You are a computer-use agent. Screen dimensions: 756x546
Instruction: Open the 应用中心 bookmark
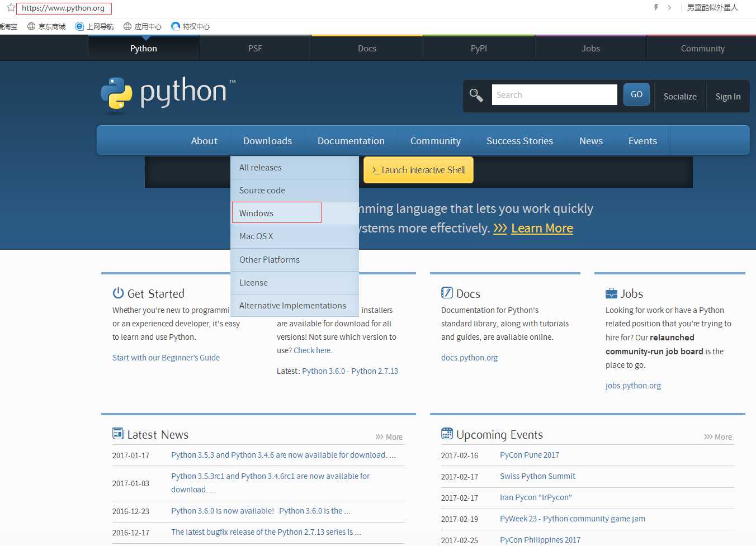click(143, 26)
